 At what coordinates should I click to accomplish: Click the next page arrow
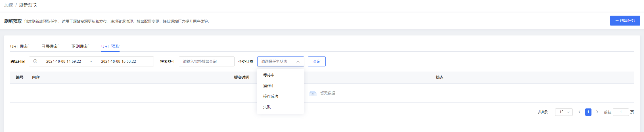[597, 112]
